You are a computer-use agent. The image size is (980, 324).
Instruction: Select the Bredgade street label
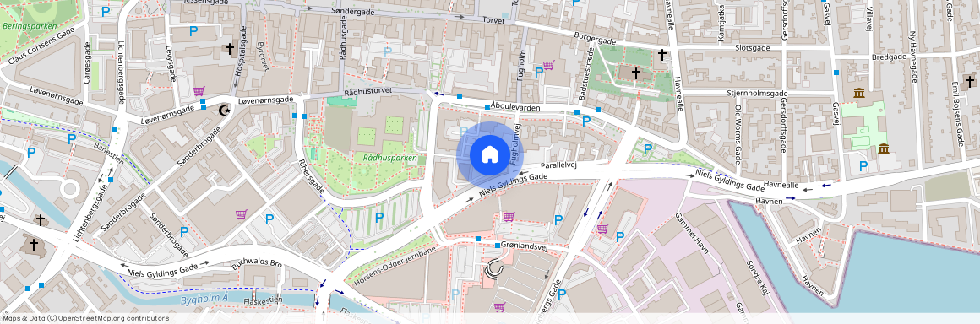coord(890,57)
